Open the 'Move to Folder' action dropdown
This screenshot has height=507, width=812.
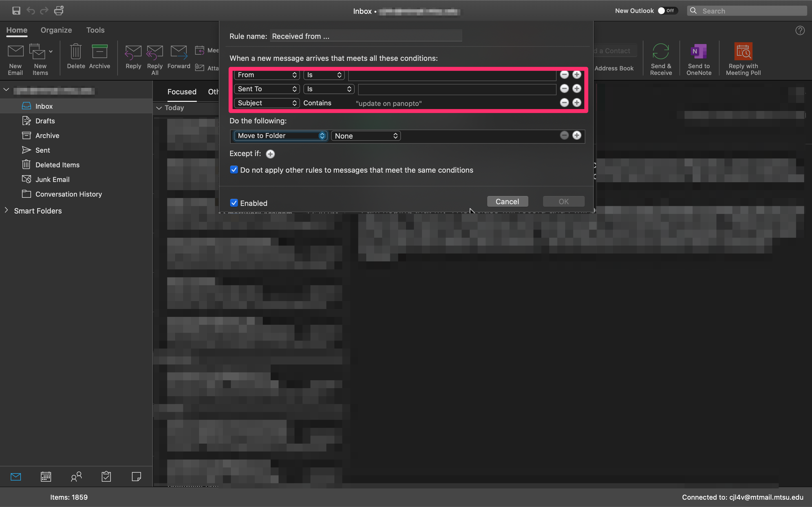click(x=281, y=136)
